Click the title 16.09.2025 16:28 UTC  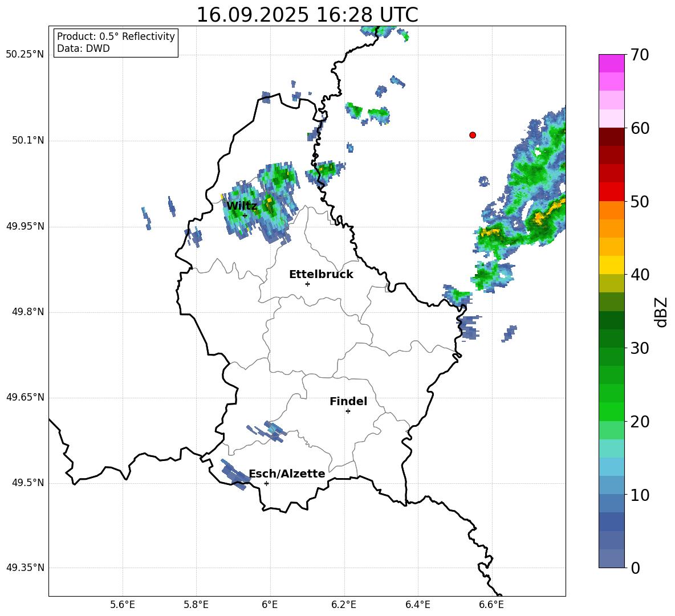click(x=307, y=15)
